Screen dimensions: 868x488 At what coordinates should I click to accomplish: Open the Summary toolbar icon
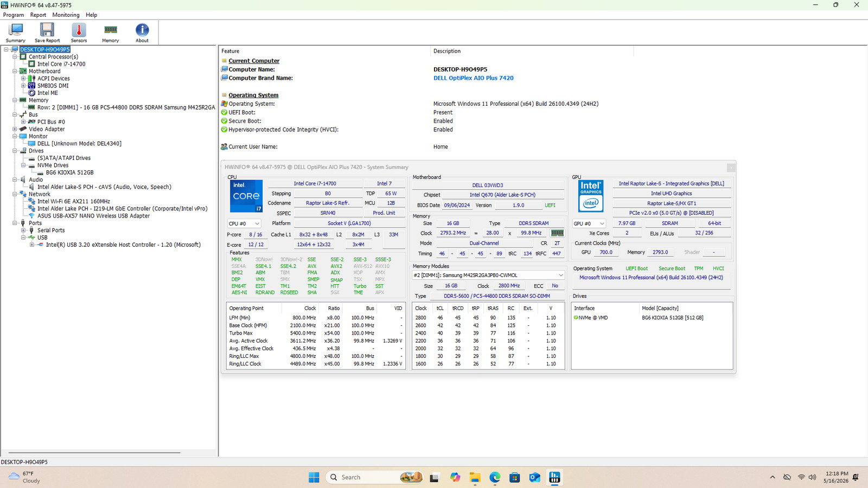click(x=16, y=33)
